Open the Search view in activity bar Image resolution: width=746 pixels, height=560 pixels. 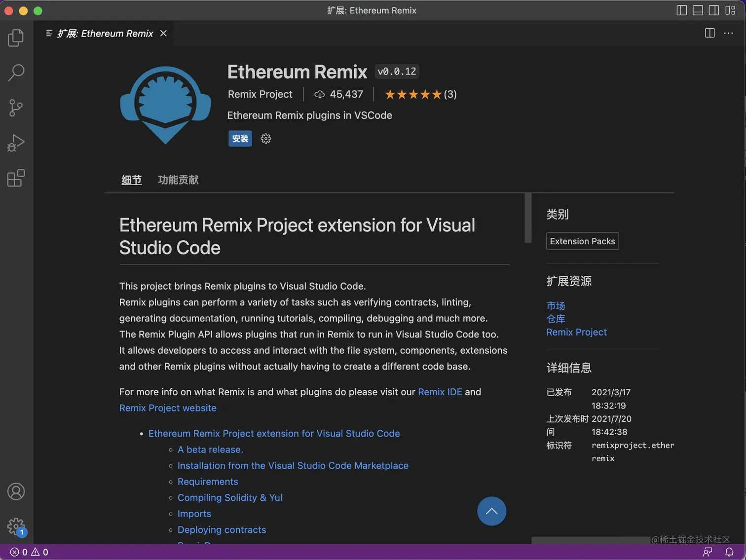[16, 73]
